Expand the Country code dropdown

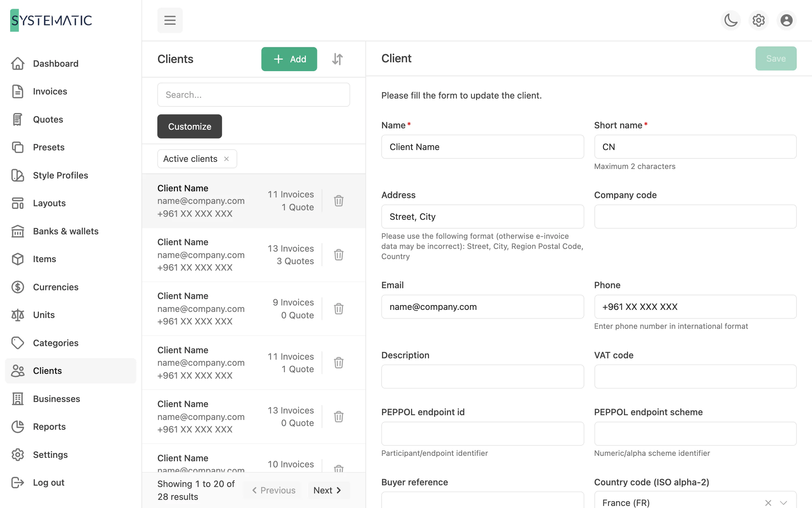click(784, 503)
